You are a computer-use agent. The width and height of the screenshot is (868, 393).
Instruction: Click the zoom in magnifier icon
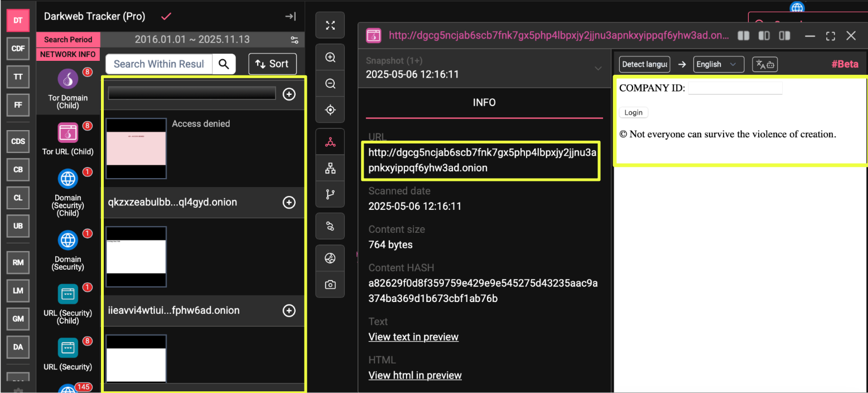click(x=330, y=57)
